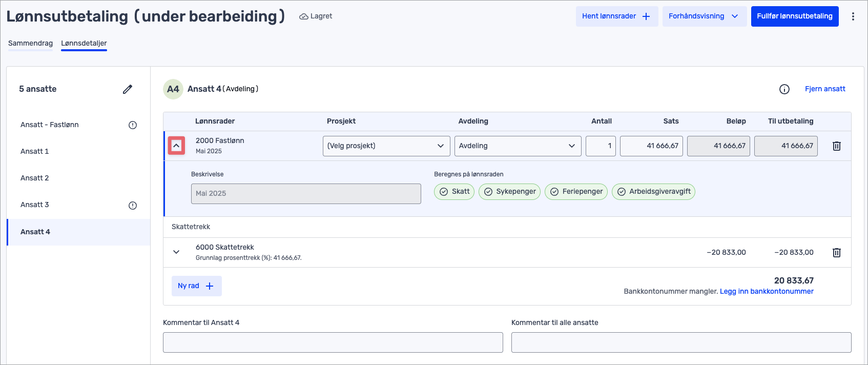Screen dimensions: 868x365
Task: Click the Kommentar til Ansatt 4 field
Action: (333, 342)
